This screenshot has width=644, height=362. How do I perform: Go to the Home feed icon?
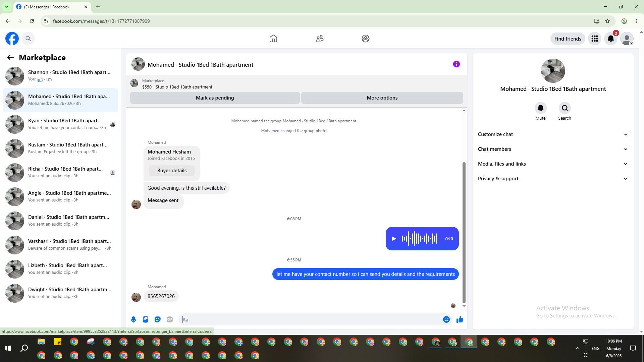[273, 39]
